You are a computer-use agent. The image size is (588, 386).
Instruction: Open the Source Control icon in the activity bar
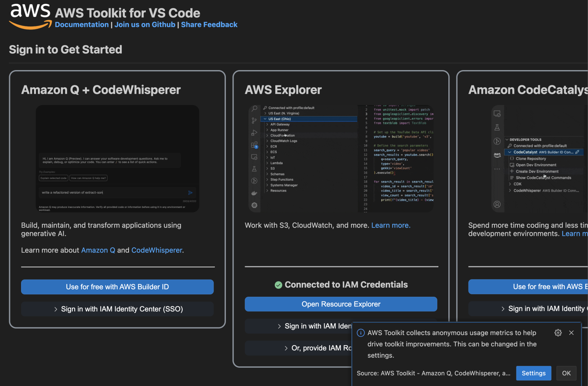254,121
